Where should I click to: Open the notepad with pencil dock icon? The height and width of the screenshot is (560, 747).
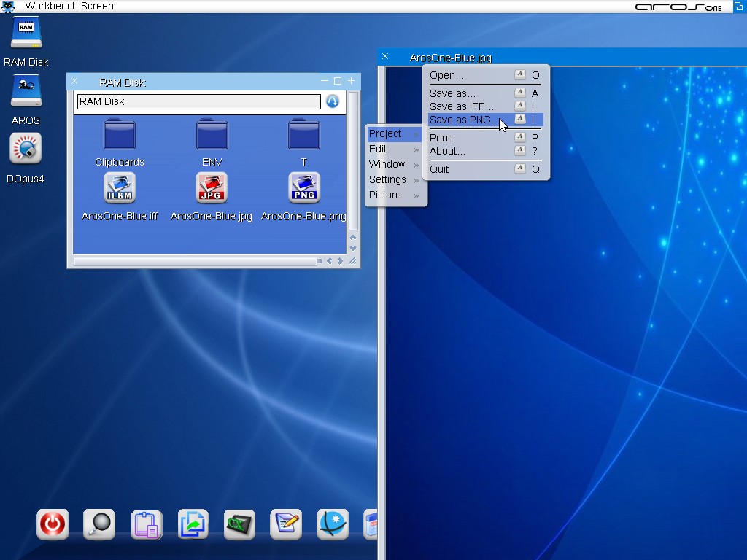[286, 524]
